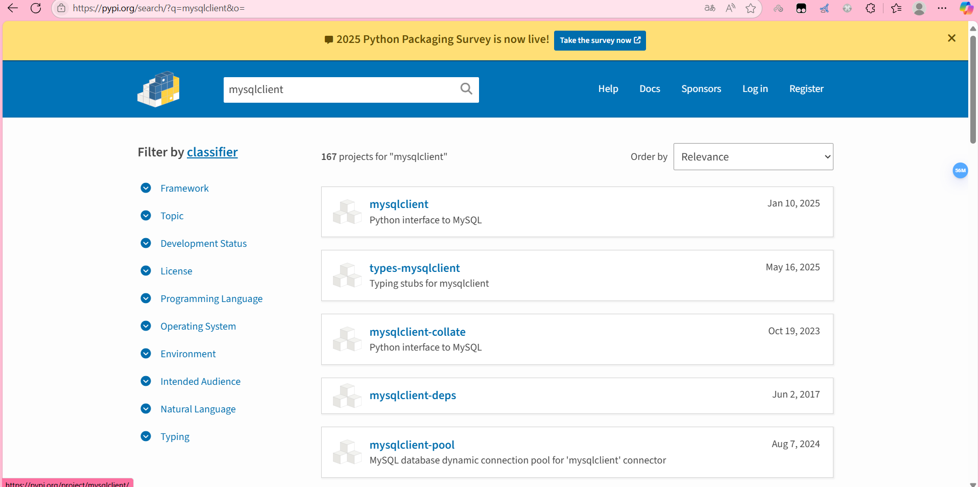Reload the page with refresh icon

click(x=36, y=8)
